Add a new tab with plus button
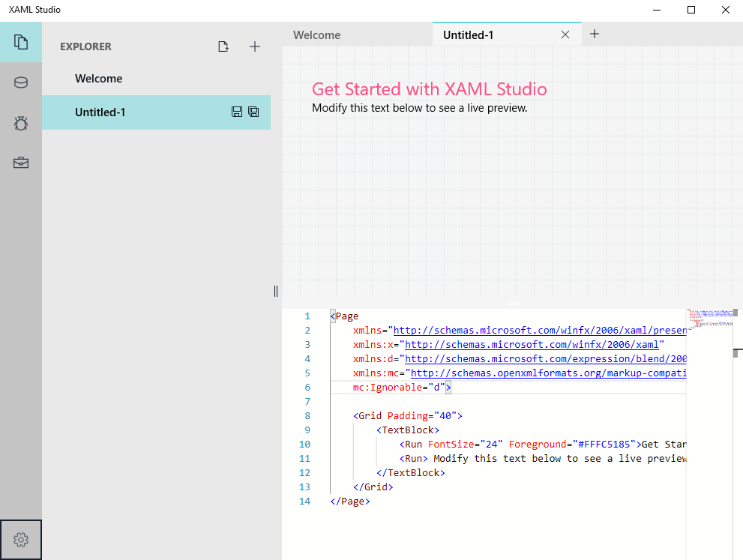743x560 pixels. 595,34
